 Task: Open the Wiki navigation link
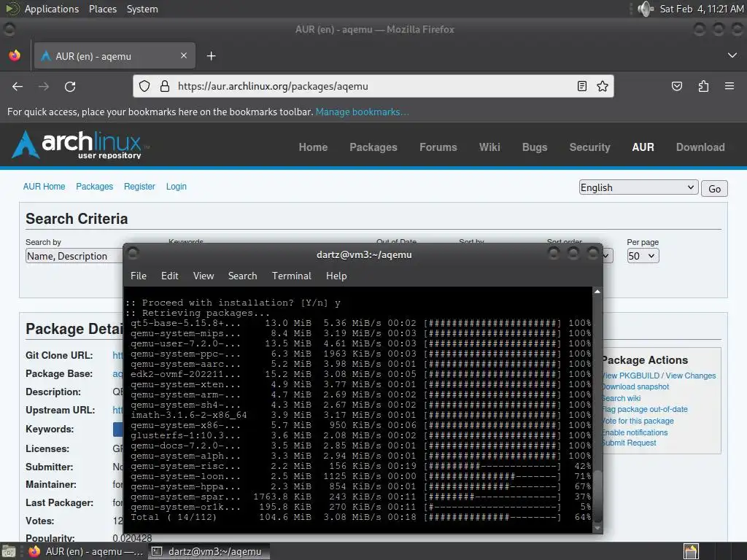(x=489, y=147)
